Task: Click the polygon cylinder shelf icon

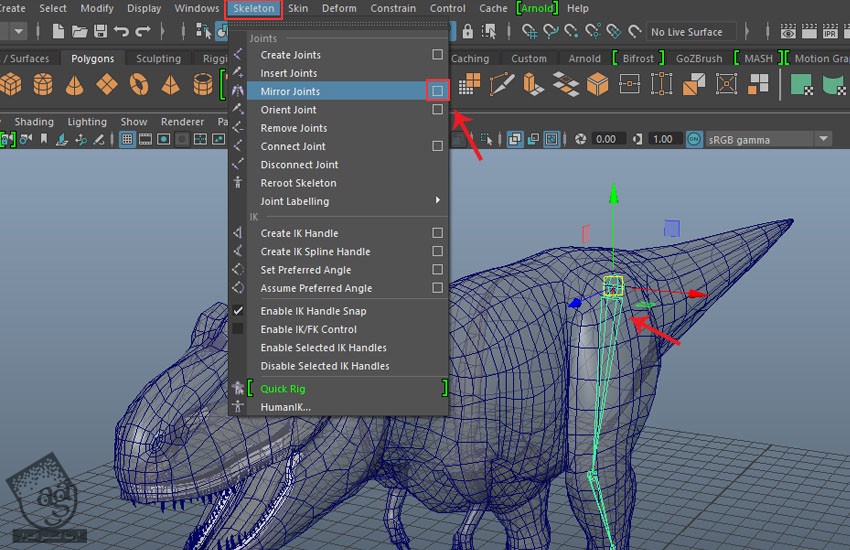Action: coord(43,85)
